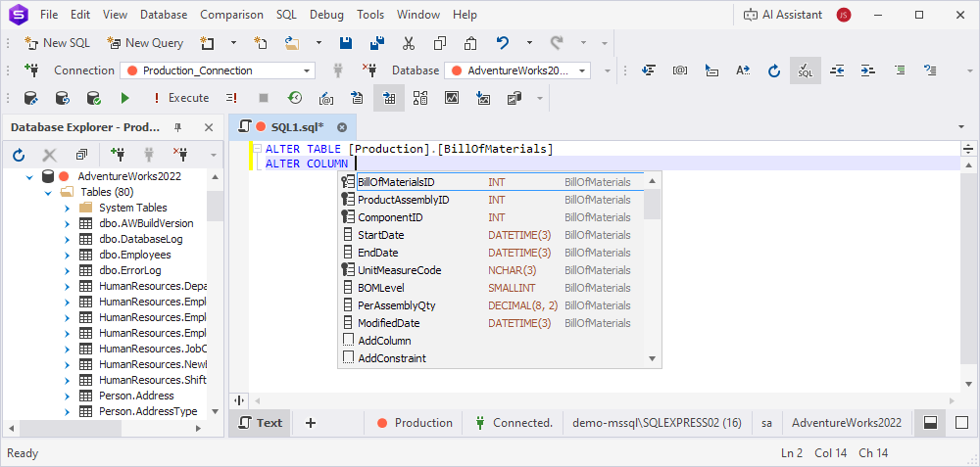Click the Refresh icon in Database Explorer
This screenshot has width=980, height=467.
click(x=19, y=155)
